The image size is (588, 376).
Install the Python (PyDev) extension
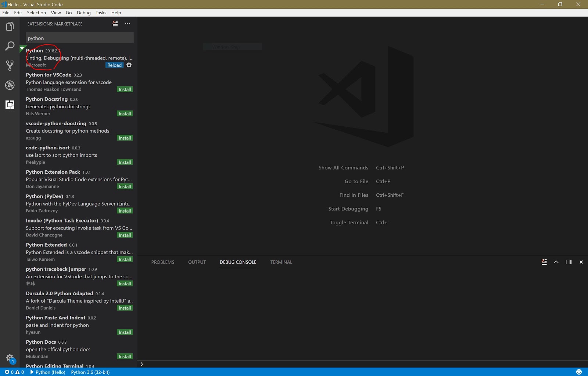[125, 210]
